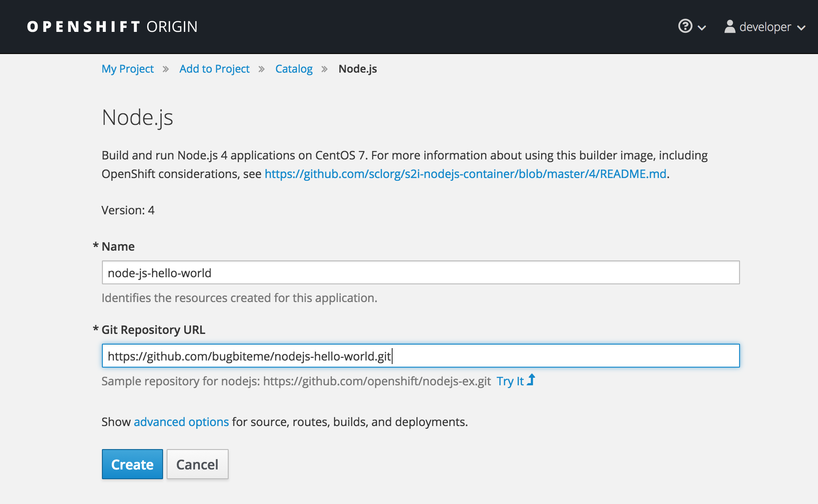The image size is (818, 504).
Task: Click the Create button
Action: (132, 464)
